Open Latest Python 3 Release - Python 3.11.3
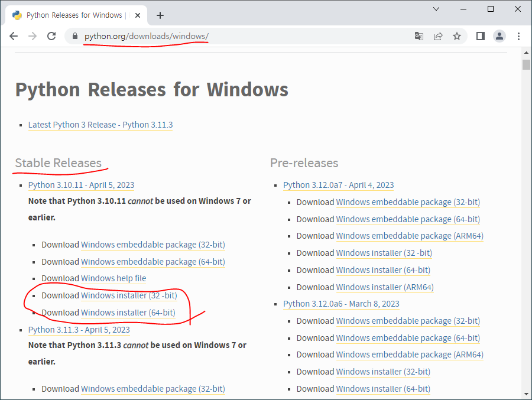This screenshot has height=400, width=532. (100, 125)
